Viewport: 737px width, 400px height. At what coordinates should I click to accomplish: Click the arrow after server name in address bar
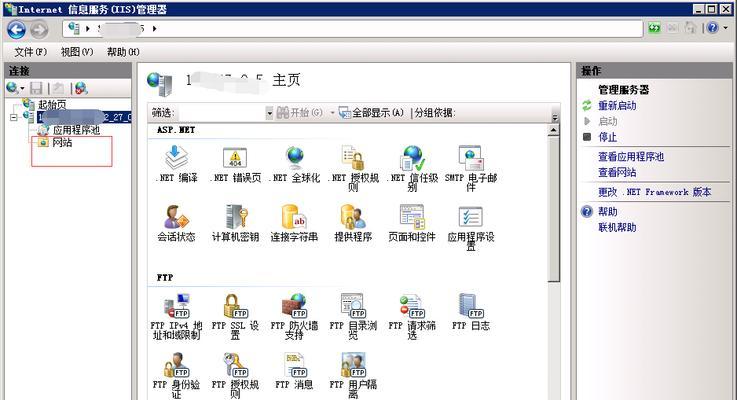[154, 29]
